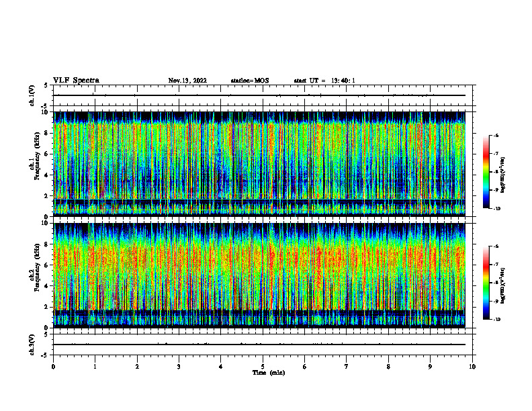532x411 pixels.
Task: Click the "-6" label on ch.1 color scale
Action: tap(496, 135)
